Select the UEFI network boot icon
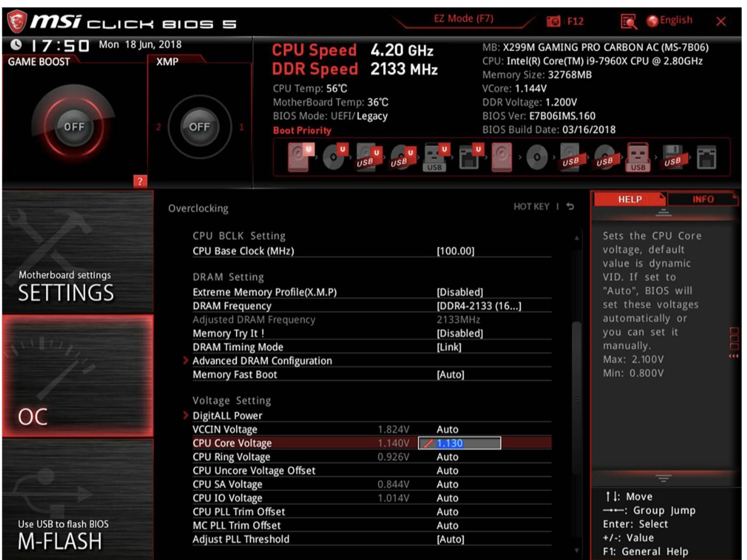Viewport: 747px width, 560px height. (x=470, y=157)
